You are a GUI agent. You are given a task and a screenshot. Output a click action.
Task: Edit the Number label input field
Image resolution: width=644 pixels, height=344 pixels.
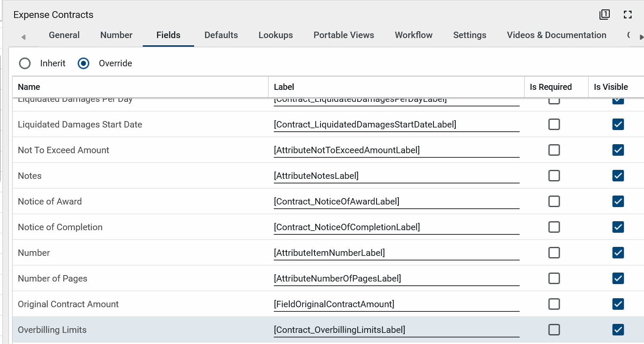coord(396,253)
